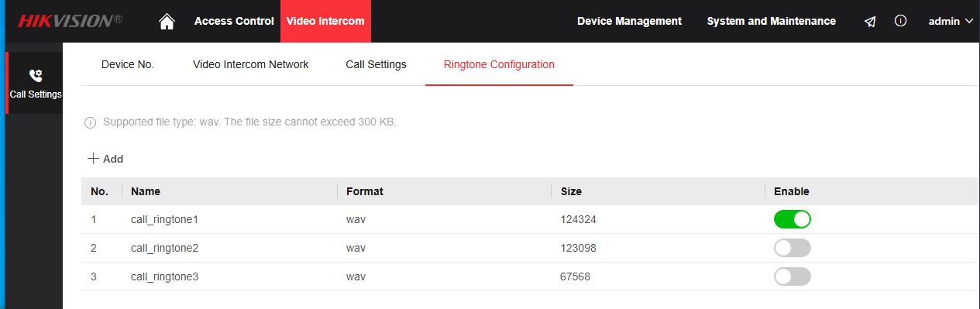This screenshot has height=309, width=980.
Task: Select the call_ringtone1 name cell
Action: click(165, 219)
